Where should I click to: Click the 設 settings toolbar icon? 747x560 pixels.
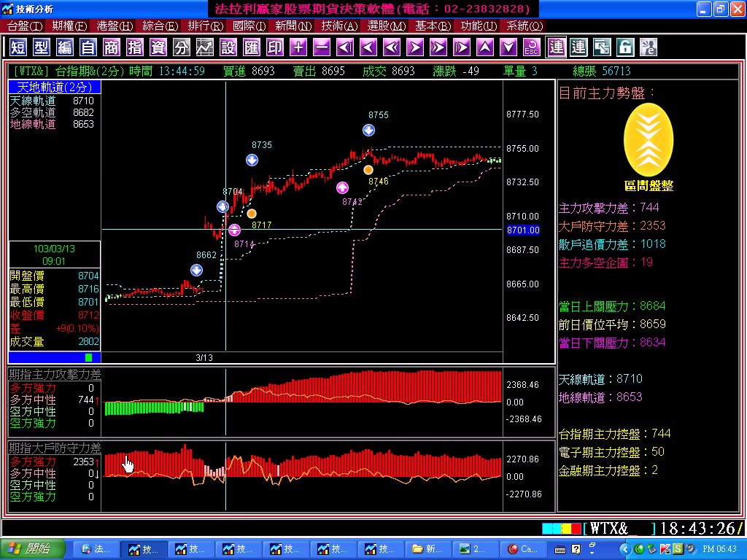point(228,47)
